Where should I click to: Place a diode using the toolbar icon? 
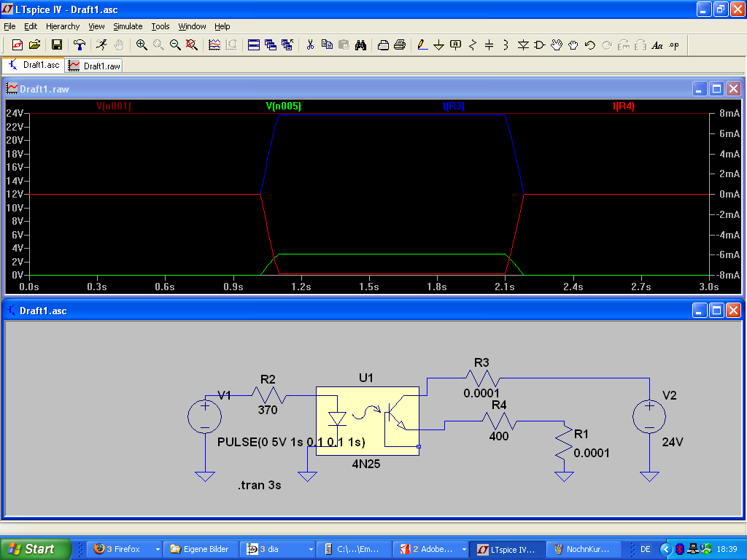[x=523, y=44]
